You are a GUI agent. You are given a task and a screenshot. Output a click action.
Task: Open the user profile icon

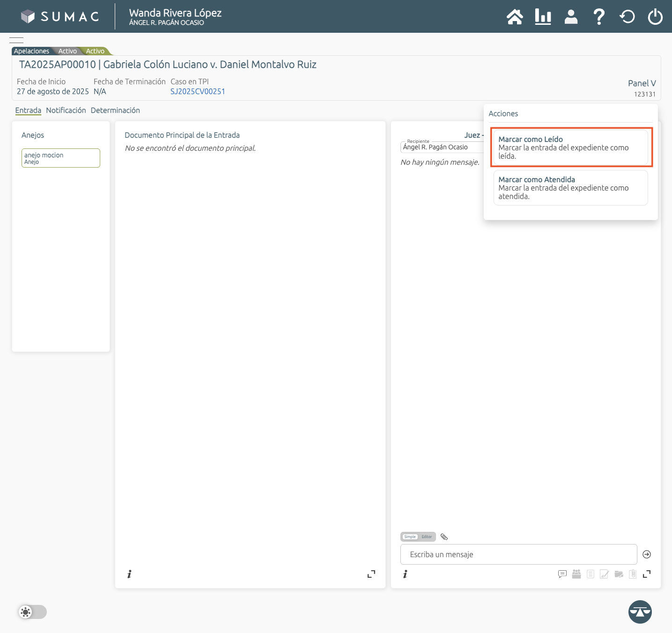(571, 17)
